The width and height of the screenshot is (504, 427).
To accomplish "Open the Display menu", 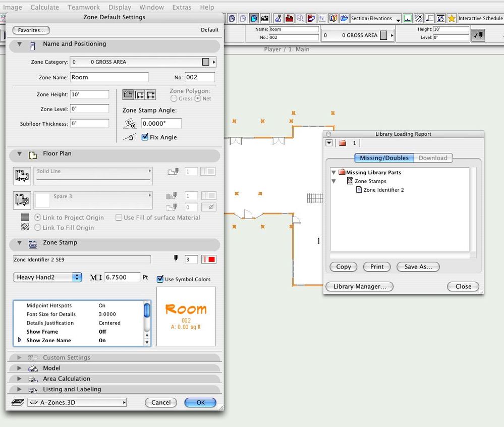I will [120, 7].
